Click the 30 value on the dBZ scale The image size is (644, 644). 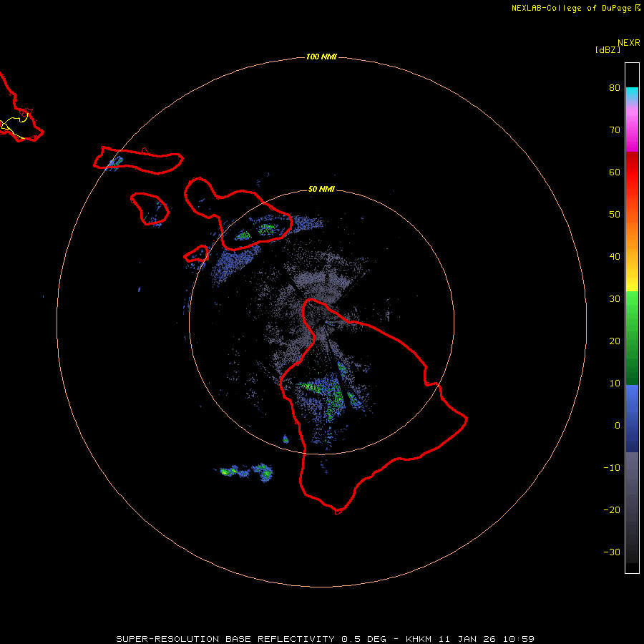615,299
